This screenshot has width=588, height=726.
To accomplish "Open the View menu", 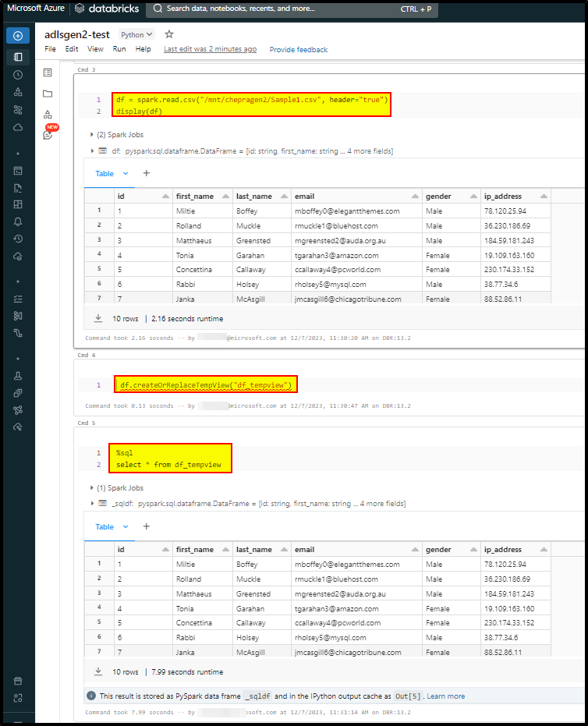I will pos(95,49).
